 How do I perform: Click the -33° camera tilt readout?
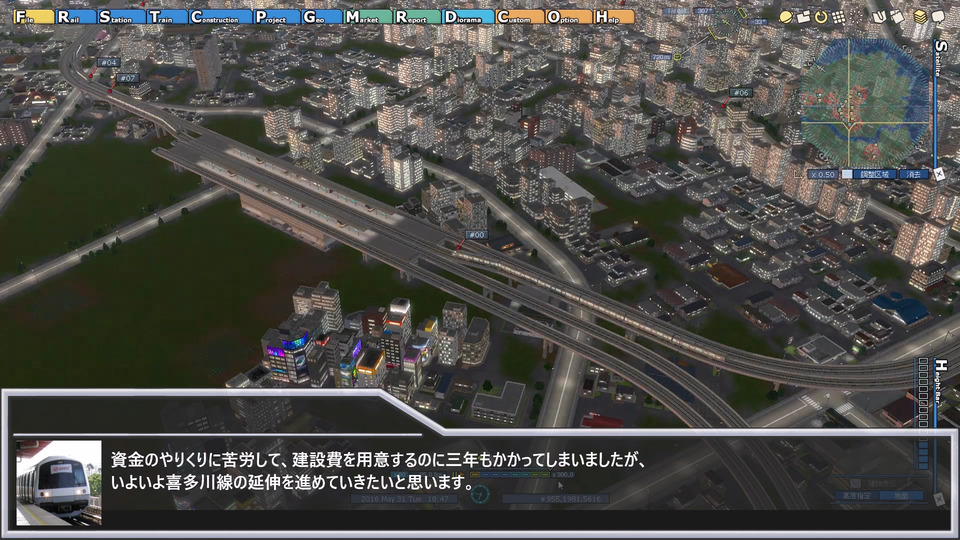pyautogui.click(x=759, y=21)
